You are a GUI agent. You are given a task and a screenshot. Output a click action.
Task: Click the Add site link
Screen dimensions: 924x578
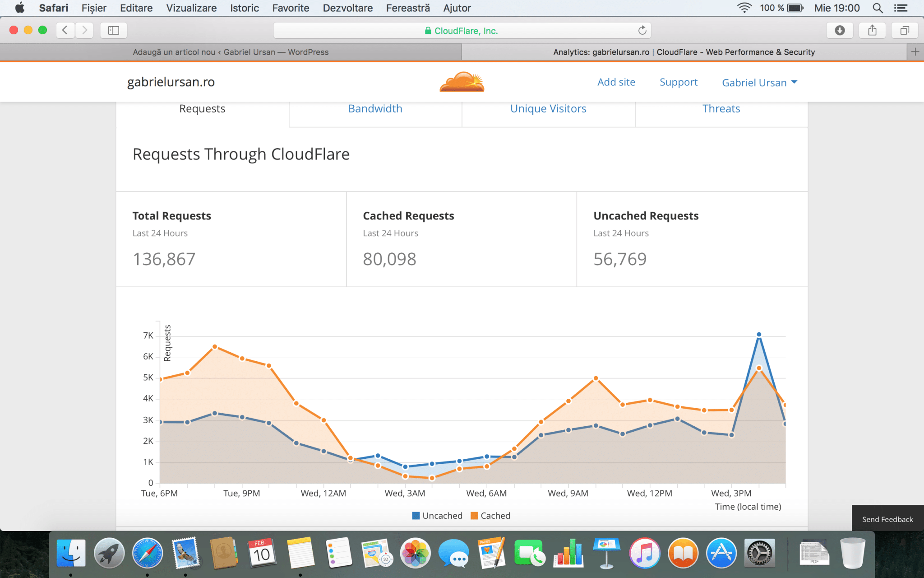tap(616, 82)
